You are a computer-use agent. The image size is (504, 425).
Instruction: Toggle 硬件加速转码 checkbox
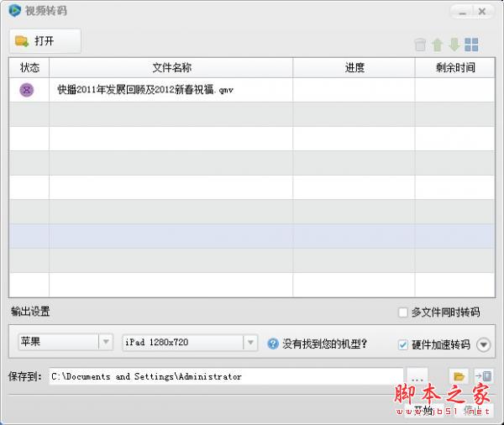coord(402,344)
